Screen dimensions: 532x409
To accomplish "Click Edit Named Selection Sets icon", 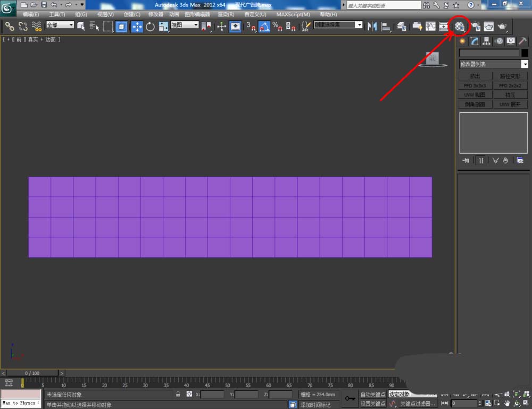I will tap(306, 27).
